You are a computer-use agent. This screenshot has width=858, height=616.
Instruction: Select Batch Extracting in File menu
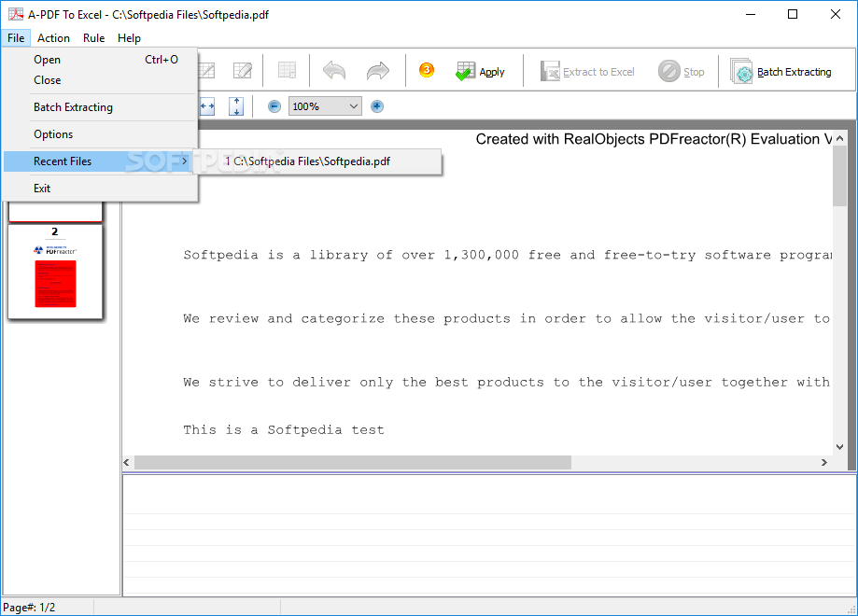[x=100, y=107]
